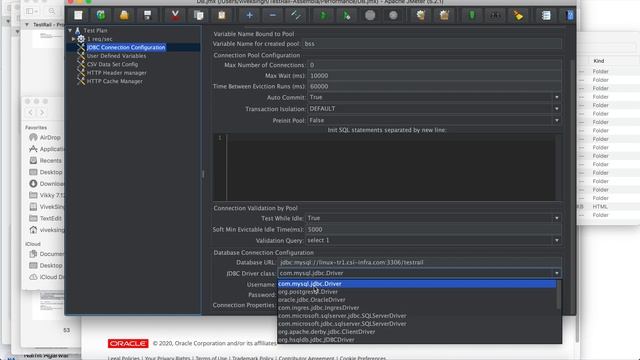Select HTTP Cache Manager in tree
The height and width of the screenshot is (360, 640).
114,82
